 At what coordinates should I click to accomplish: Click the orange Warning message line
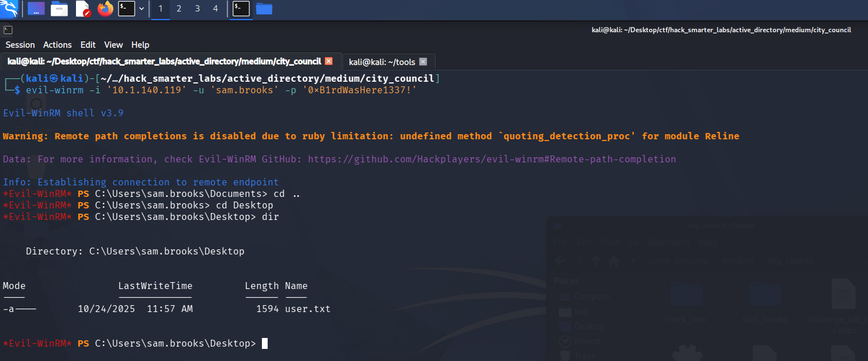point(371,136)
